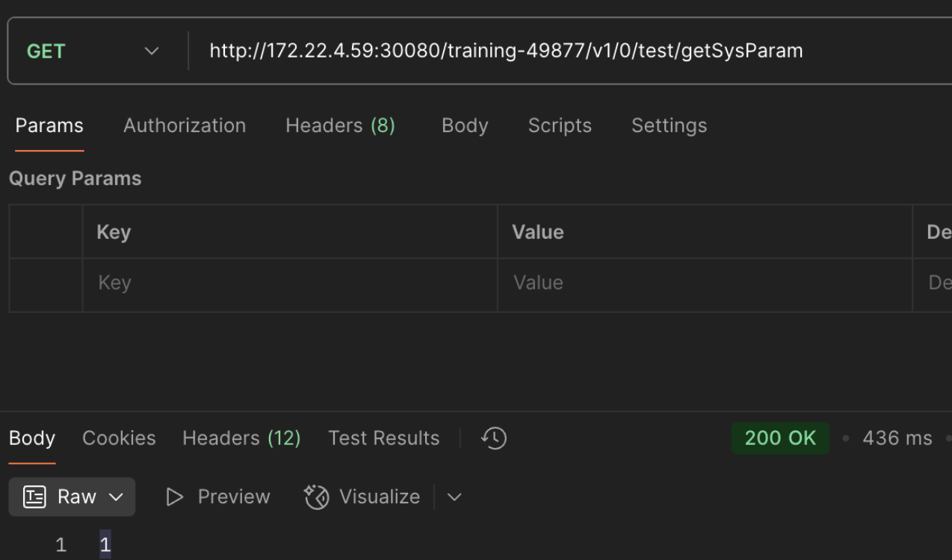Open the request Headers (8) tab
The image size is (952, 560).
coord(340,125)
